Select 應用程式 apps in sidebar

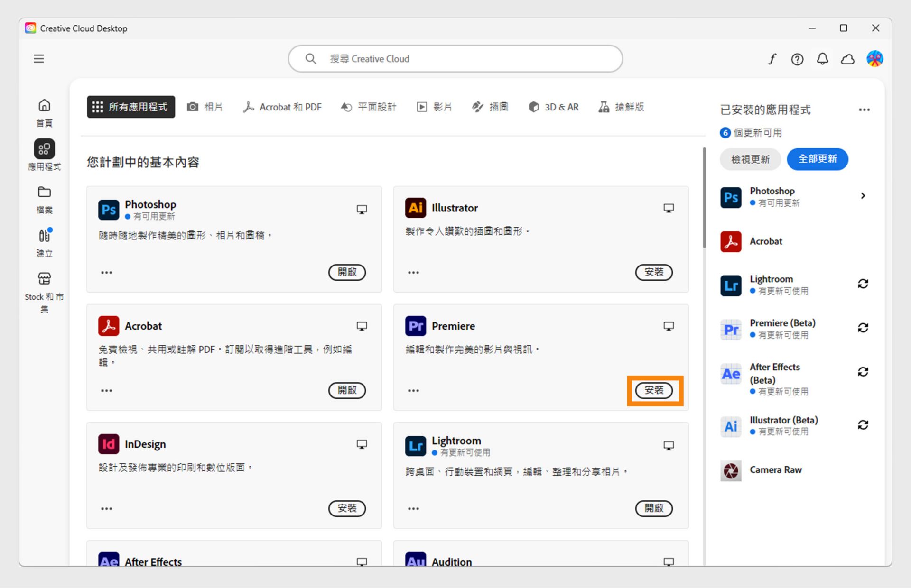pyautogui.click(x=45, y=155)
